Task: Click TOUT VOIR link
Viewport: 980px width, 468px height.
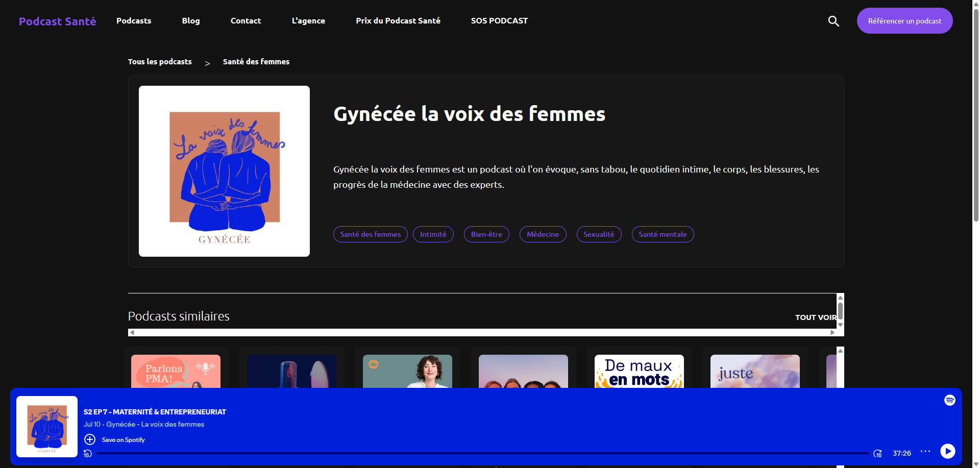Action: click(x=815, y=317)
